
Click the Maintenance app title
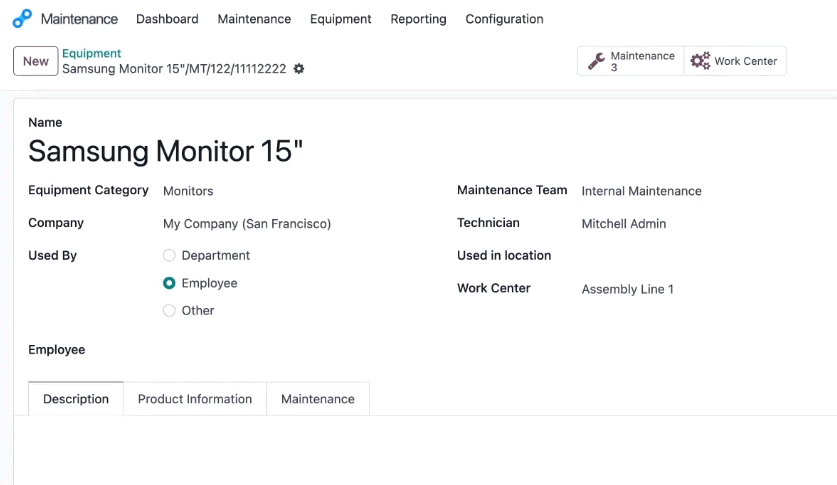(x=79, y=19)
